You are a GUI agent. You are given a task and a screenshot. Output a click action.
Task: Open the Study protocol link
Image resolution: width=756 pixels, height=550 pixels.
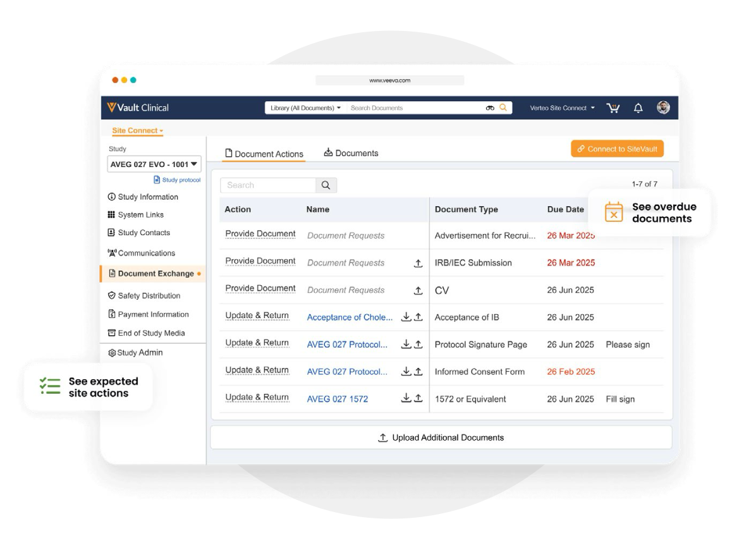(x=177, y=180)
